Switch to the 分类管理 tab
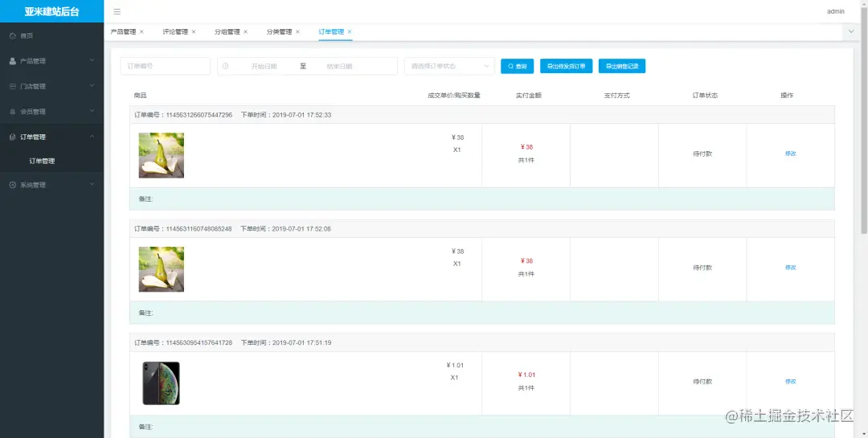Viewport: 868px width, 438px height. click(x=279, y=32)
